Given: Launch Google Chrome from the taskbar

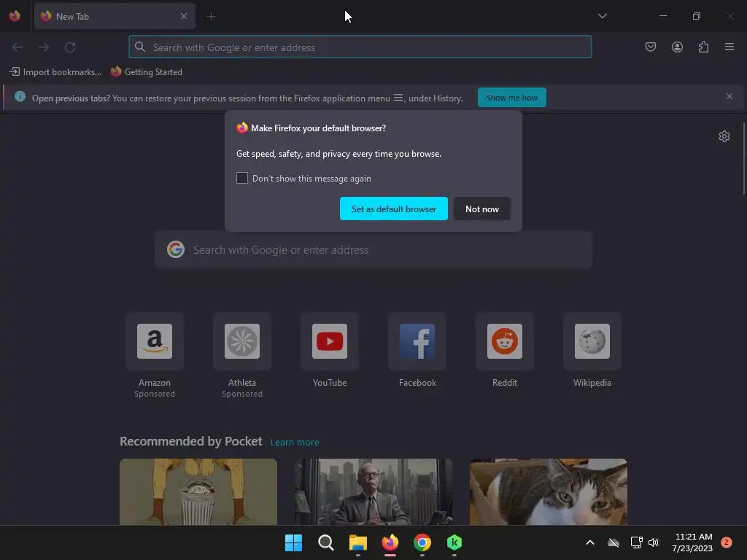Looking at the screenshot, I should coord(422,542).
